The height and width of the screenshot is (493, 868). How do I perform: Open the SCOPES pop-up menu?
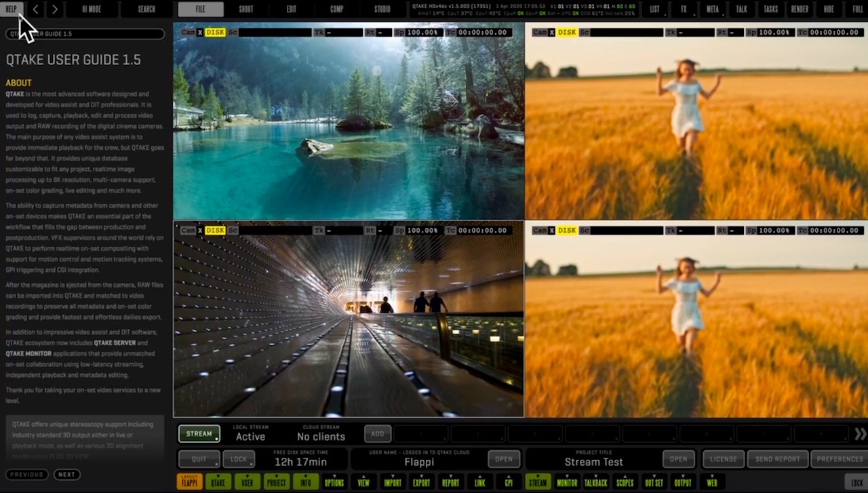[x=625, y=483]
